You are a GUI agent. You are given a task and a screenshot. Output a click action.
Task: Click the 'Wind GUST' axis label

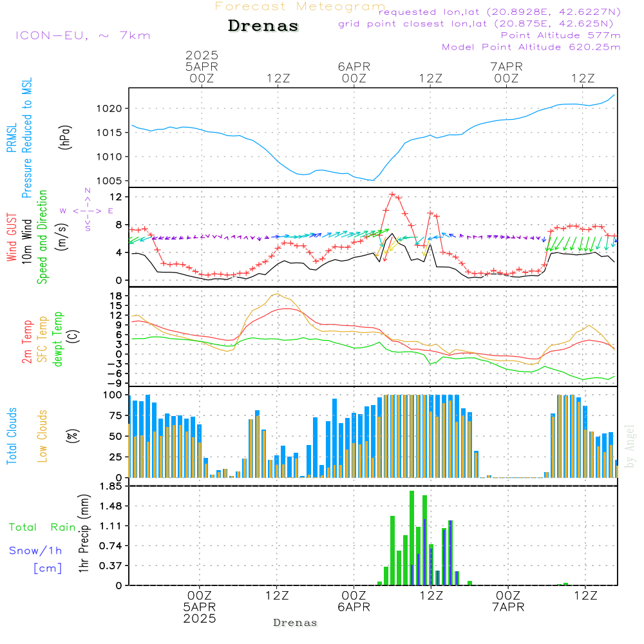click(x=12, y=237)
